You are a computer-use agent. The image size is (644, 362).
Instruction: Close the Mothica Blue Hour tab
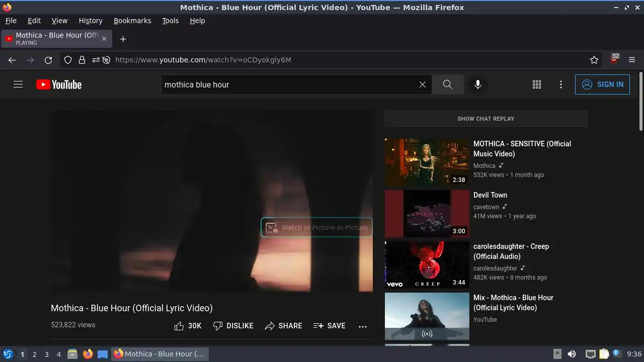104,39
